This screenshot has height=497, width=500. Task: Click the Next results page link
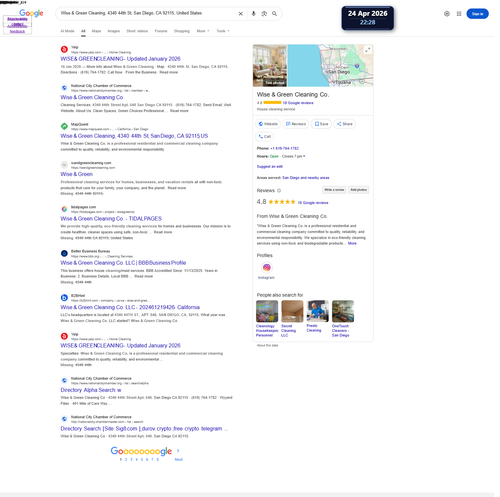click(179, 459)
